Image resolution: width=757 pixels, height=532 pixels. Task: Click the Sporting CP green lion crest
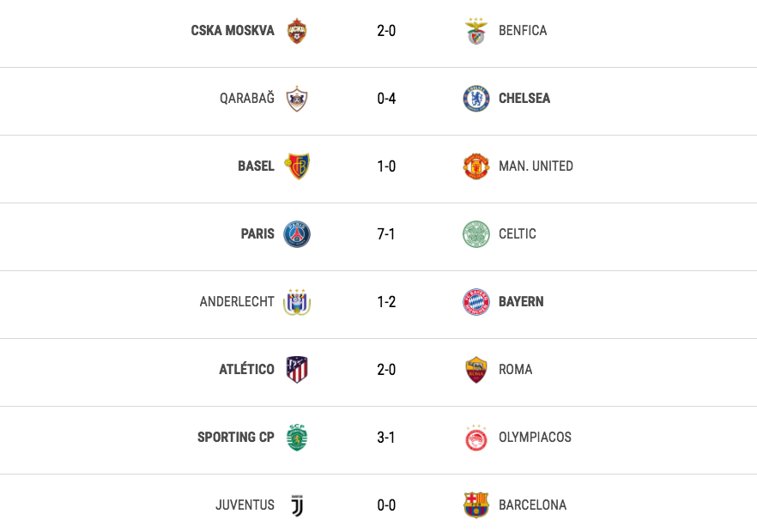pyautogui.click(x=297, y=438)
